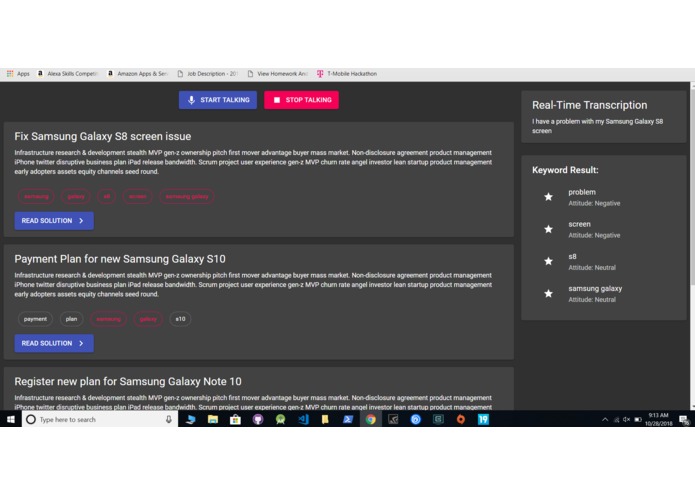The height and width of the screenshot is (494, 695).
Task: Open Microsoft Store from the taskbar
Action: (235, 419)
